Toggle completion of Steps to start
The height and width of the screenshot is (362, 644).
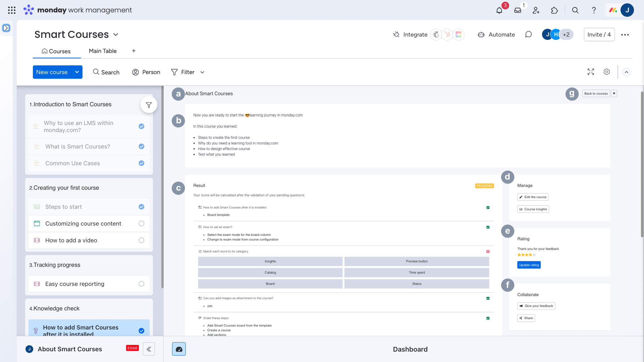point(142,207)
